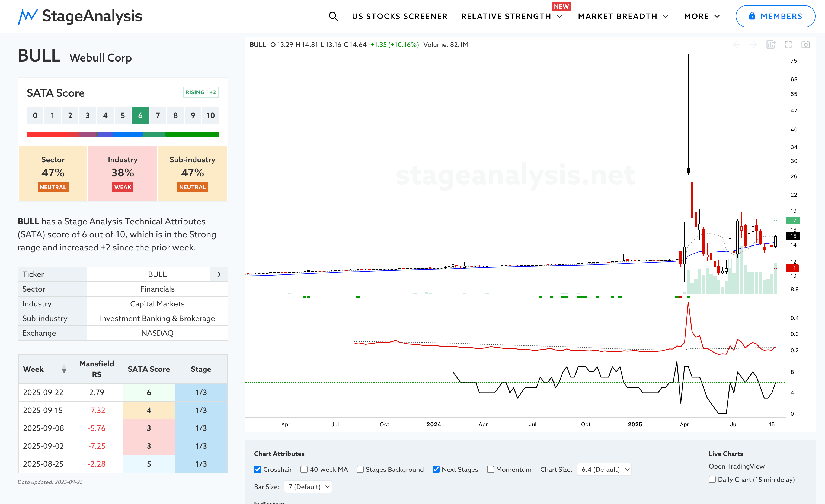825x504 pixels.
Task: Click the NASDAQ exchange cell
Action: pyautogui.click(x=157, y=333)
